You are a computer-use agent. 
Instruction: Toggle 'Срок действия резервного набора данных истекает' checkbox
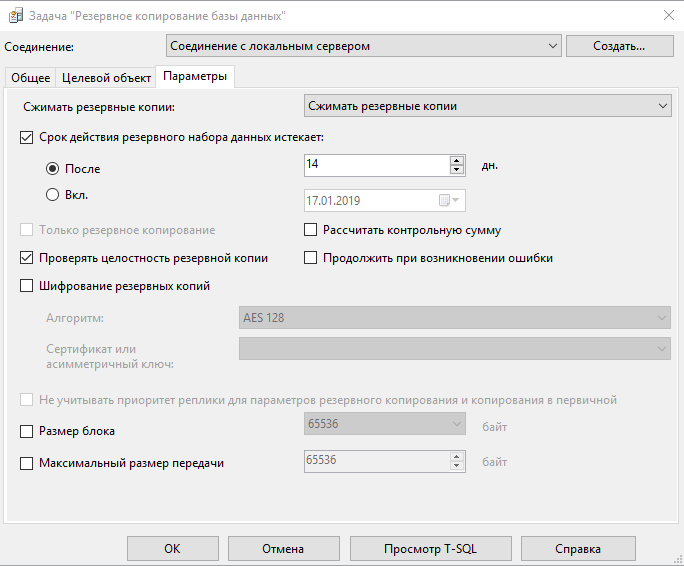(27, 137)
